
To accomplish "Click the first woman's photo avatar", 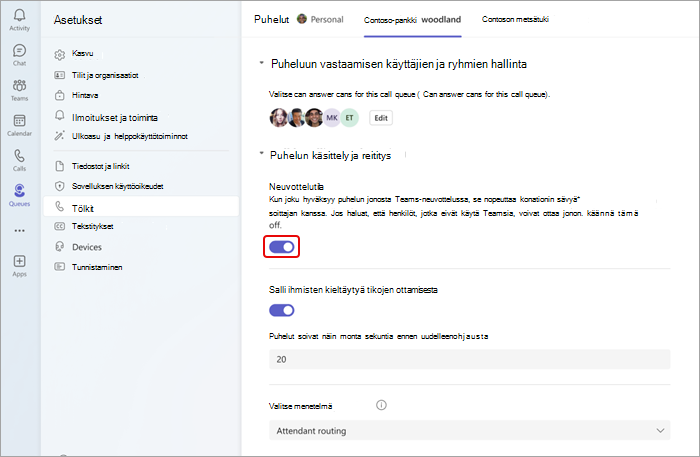I will point(278,118).
